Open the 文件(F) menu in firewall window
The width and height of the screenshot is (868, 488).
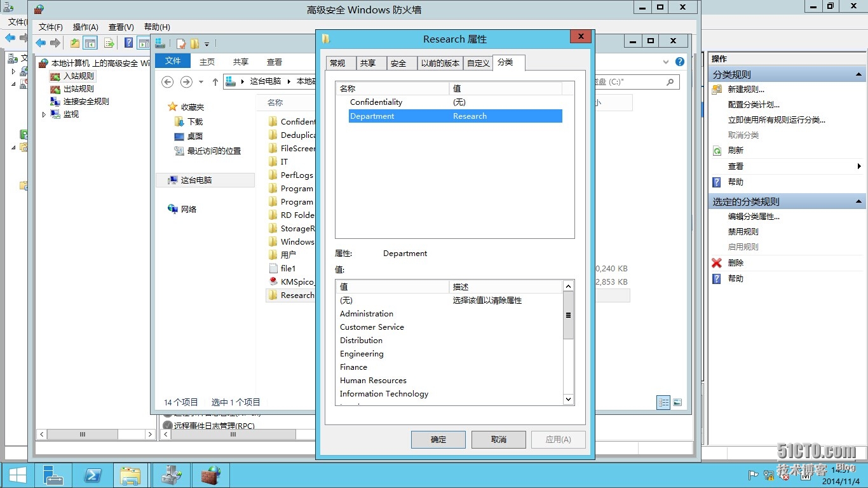pos(51,27)
